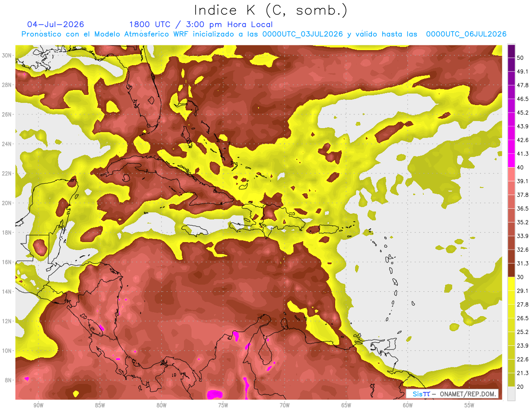Select legend value 22.6
Viewport: 532px width, 411px height.
coord(522,360)
